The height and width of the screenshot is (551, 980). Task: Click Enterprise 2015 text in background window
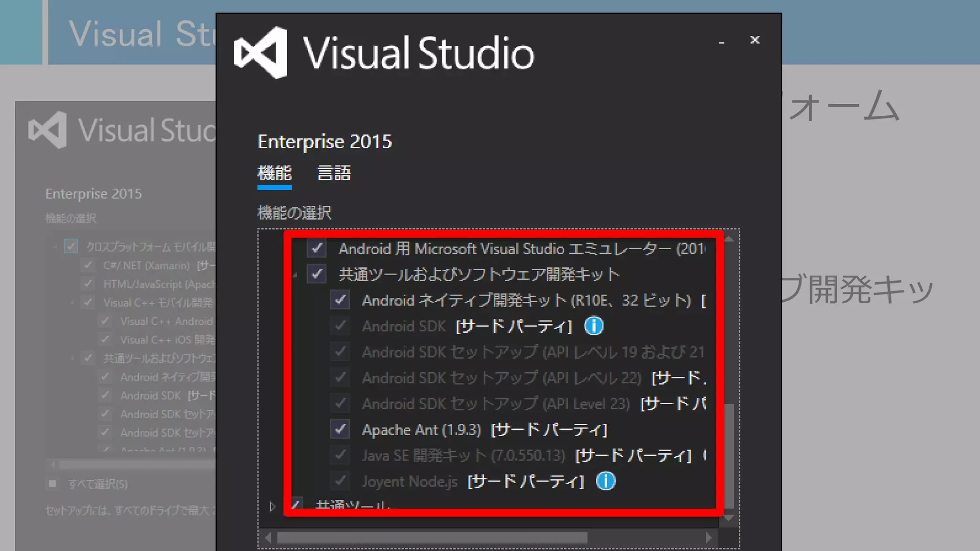pos(93,194)
